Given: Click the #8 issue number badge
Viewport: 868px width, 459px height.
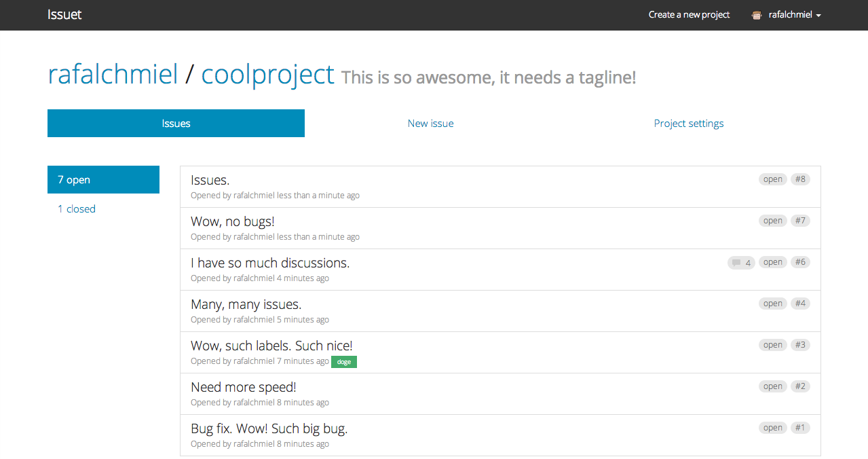Looking at the screenshot, I should 800,179.
